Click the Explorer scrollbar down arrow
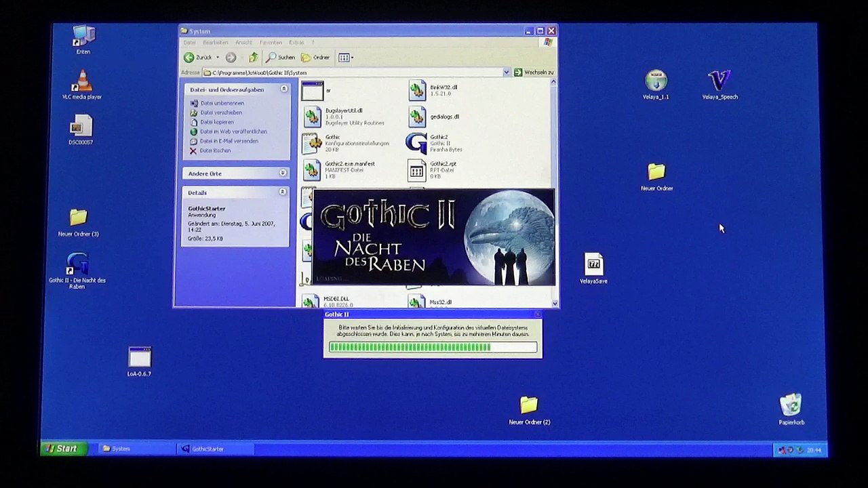868x488 pixels. point(555,304)
